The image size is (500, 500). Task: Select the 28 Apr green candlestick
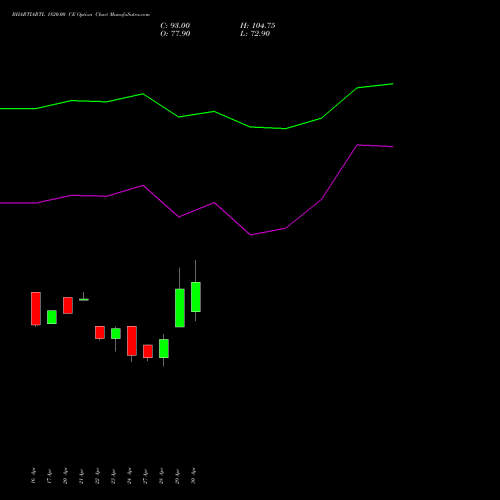coord(164,349)
